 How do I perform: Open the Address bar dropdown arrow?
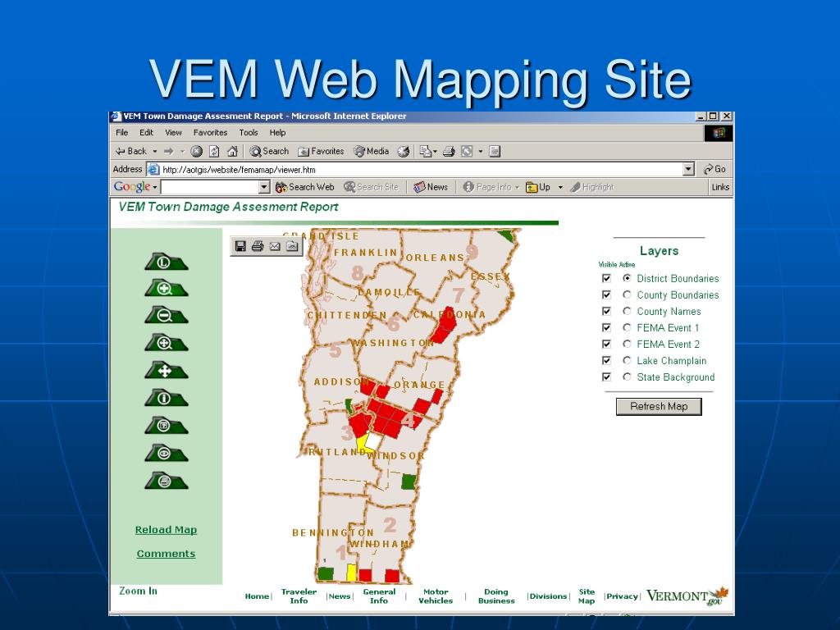tap(689, 169)
